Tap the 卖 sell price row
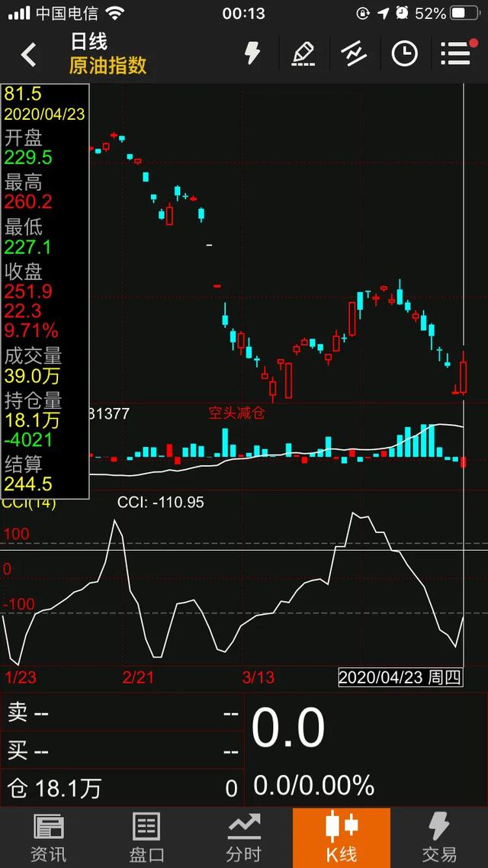 pos(122,712)
